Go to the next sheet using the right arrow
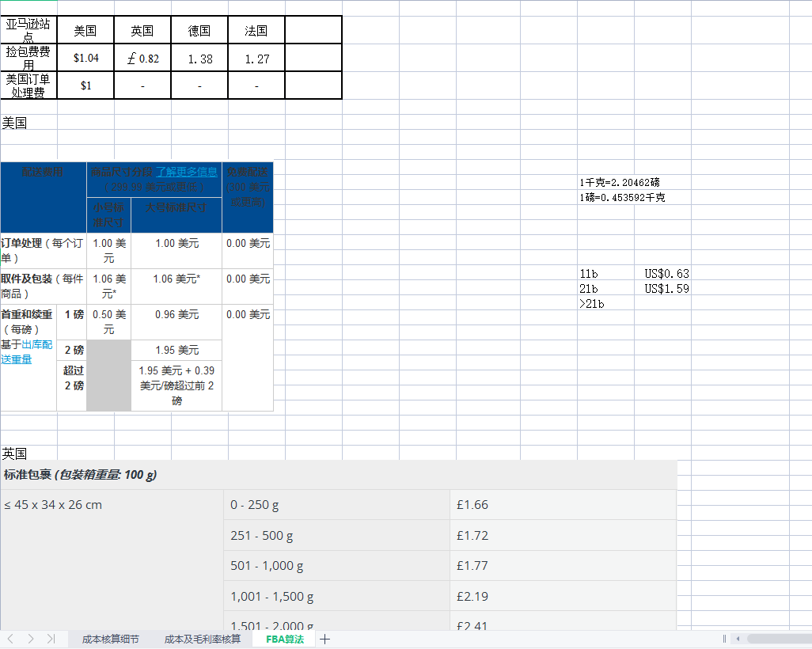Screen dimensions: 812x649 31,640
